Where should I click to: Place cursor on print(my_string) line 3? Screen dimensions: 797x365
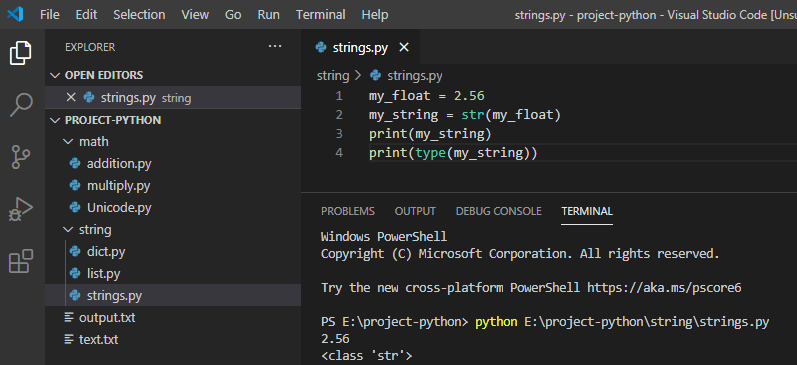click(x=430, y=134)
